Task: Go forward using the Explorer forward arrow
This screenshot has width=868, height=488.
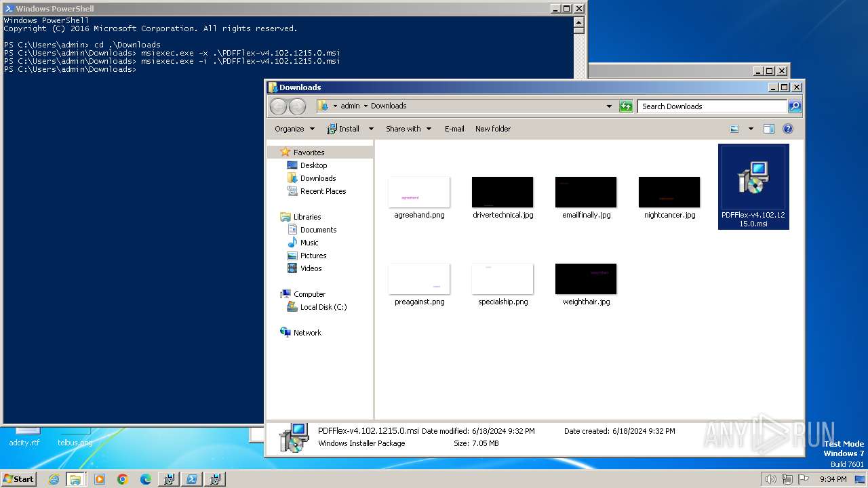Action: pos(297,106)
